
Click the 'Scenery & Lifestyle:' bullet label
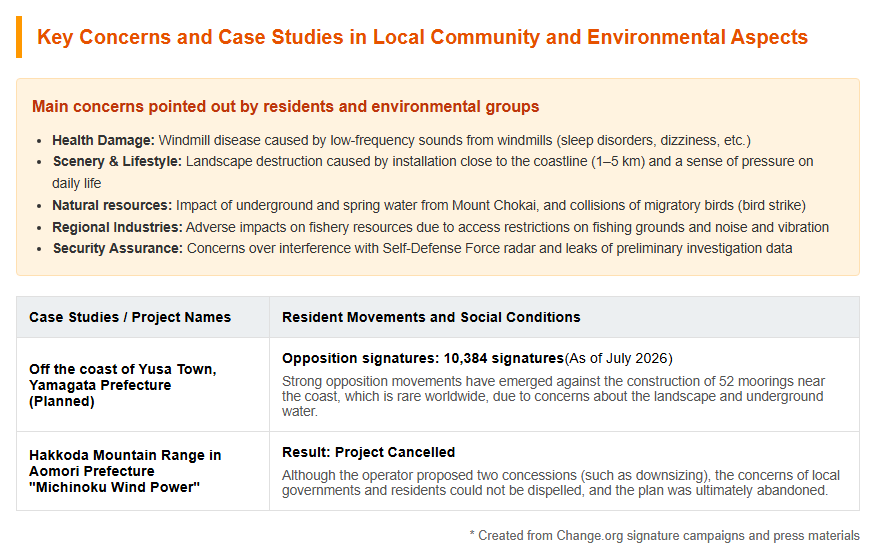pos(117,161)
